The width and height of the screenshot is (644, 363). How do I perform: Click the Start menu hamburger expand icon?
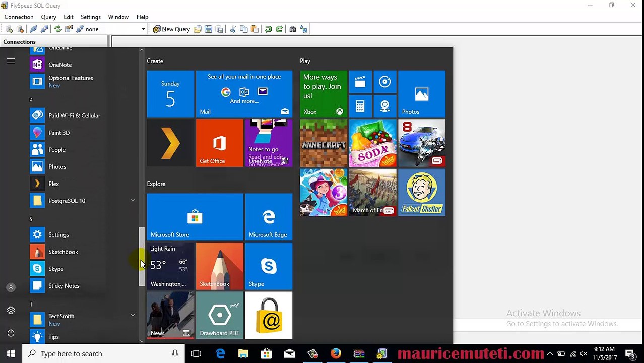(x=11, y=60)
